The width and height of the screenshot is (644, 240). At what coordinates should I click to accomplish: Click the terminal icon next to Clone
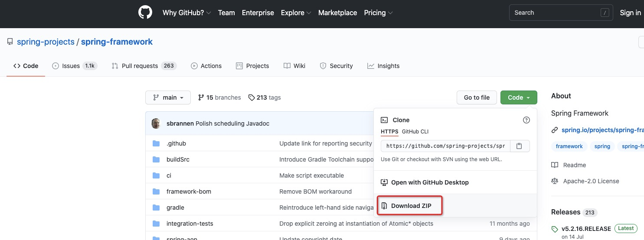click(x=384, y=120)
